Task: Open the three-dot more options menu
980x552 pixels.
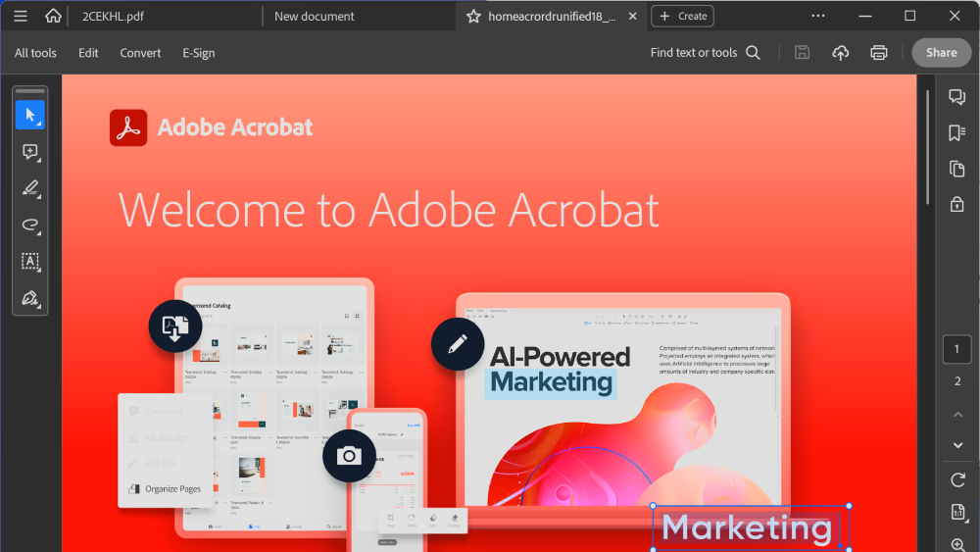Action: click(818, 16)
